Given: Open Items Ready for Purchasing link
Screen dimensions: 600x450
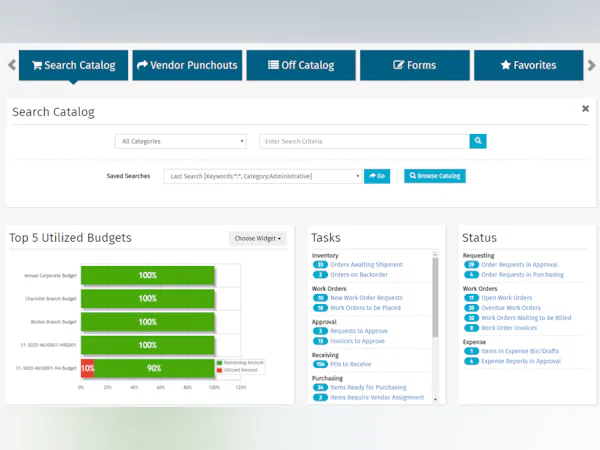Looking at the screenshot, I should [368, 387].
